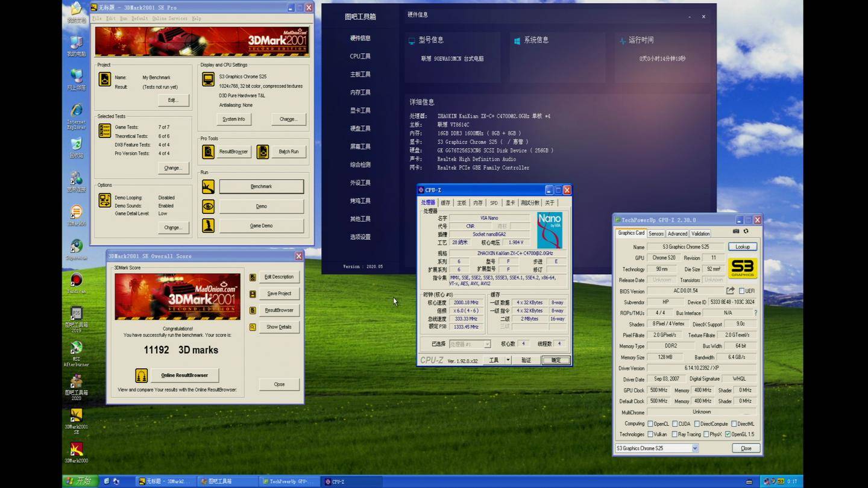Switch to the Sensors tab in GPU-Z

tap(656, 234)
